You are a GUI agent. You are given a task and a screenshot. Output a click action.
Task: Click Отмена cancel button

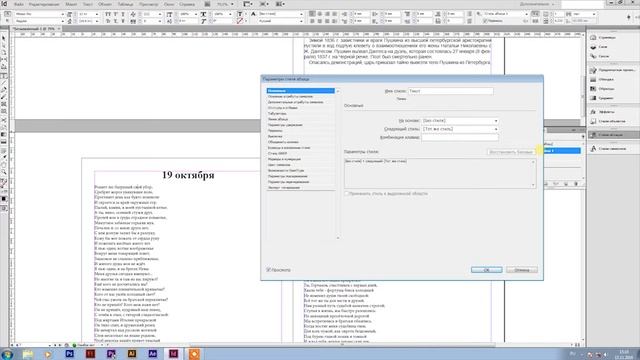522,270
